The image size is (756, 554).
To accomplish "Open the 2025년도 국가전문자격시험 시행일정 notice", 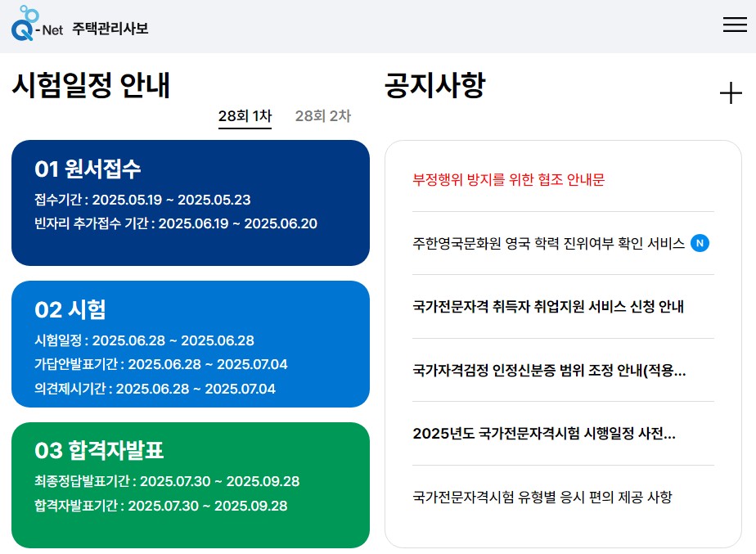I will tap(544, 434).
